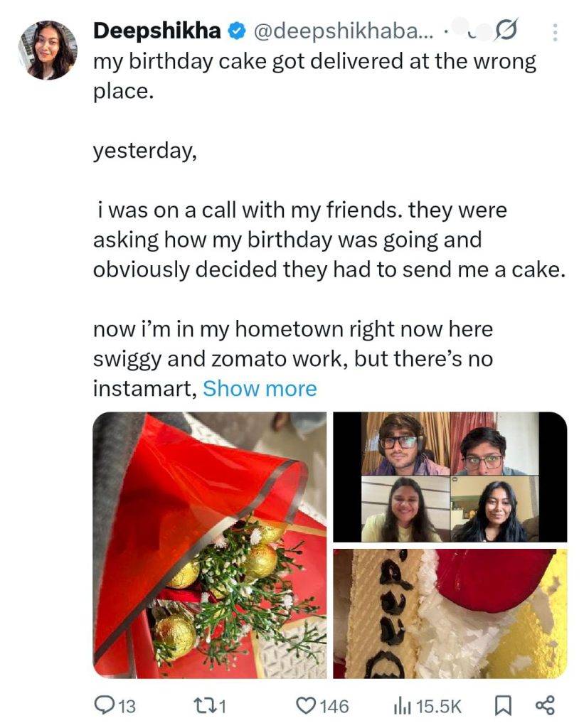Click the 146 likes count
Screen dimensions: 584x728
point(334,706)
